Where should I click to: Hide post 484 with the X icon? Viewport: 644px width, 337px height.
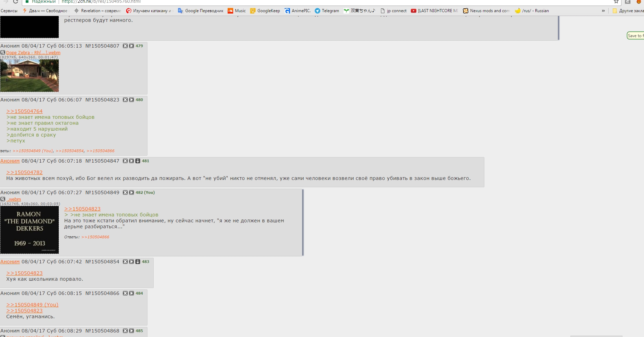(125, 293)
